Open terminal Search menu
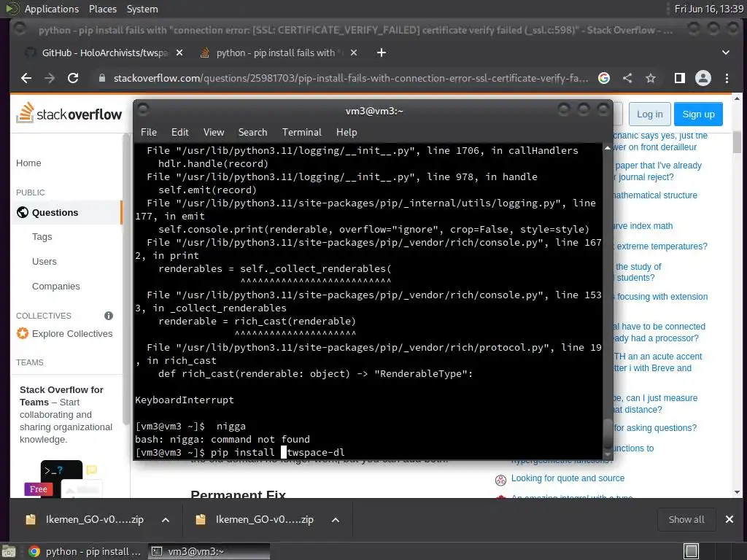Screen dimensions: 747x560 (x=252, y=133)
